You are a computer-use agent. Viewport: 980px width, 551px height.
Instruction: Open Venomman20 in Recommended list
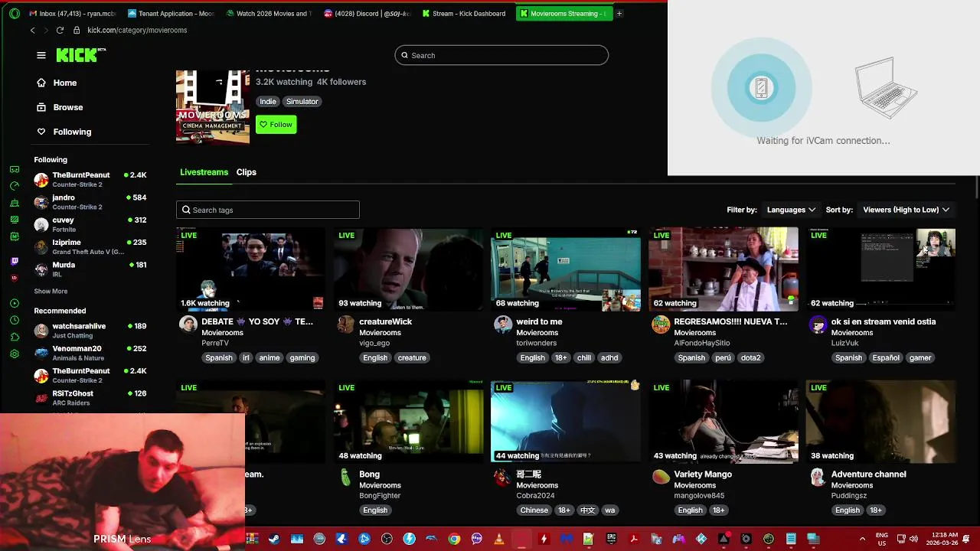(90, 353)
